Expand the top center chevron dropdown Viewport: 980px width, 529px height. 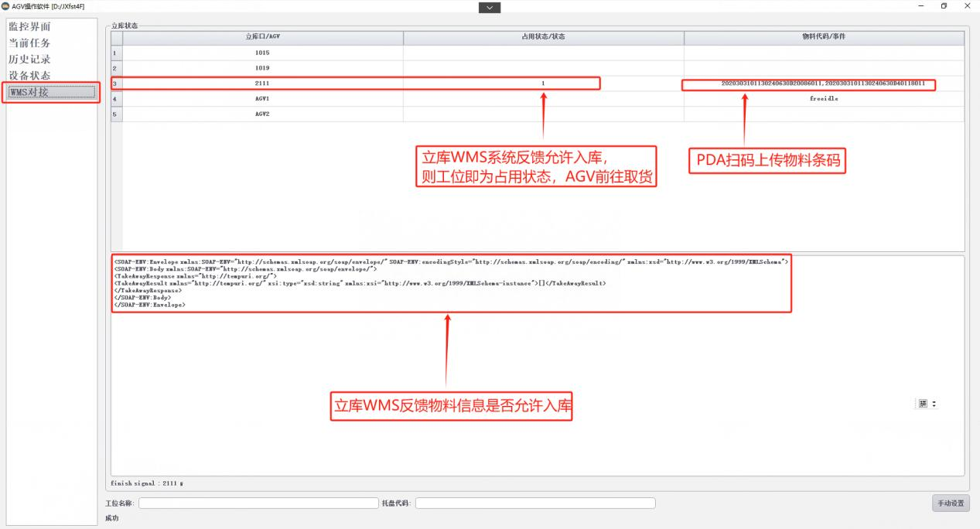click(x=490, y=7)
